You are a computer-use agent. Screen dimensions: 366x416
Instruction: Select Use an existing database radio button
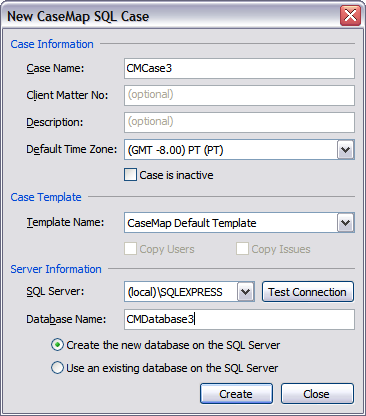pos(57,368)
